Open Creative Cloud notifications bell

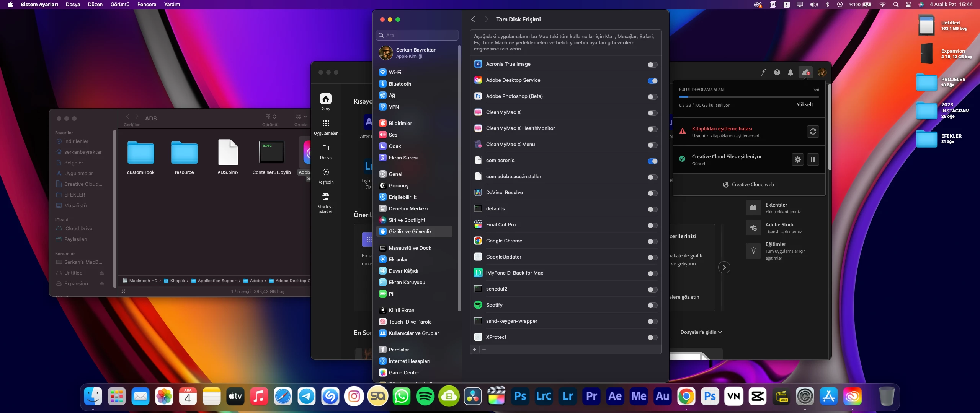click(x=790, y=72)
